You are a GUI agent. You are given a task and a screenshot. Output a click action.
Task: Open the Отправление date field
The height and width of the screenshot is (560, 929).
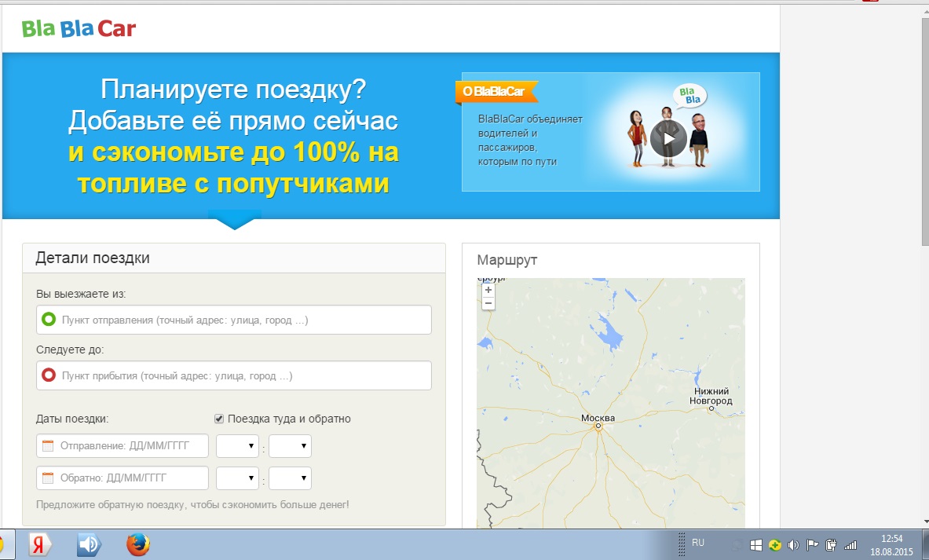(123, 445)
